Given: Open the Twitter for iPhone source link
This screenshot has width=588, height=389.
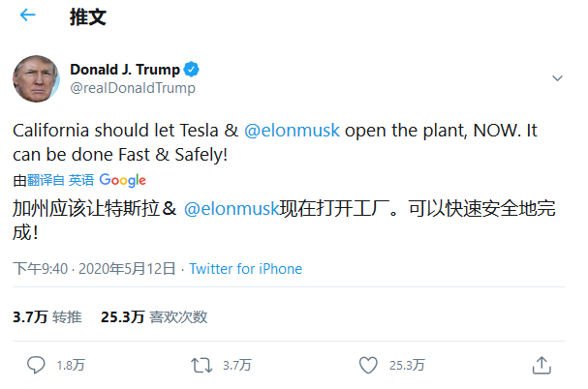Looking at the screenshot, I should [x=245, y=269].
